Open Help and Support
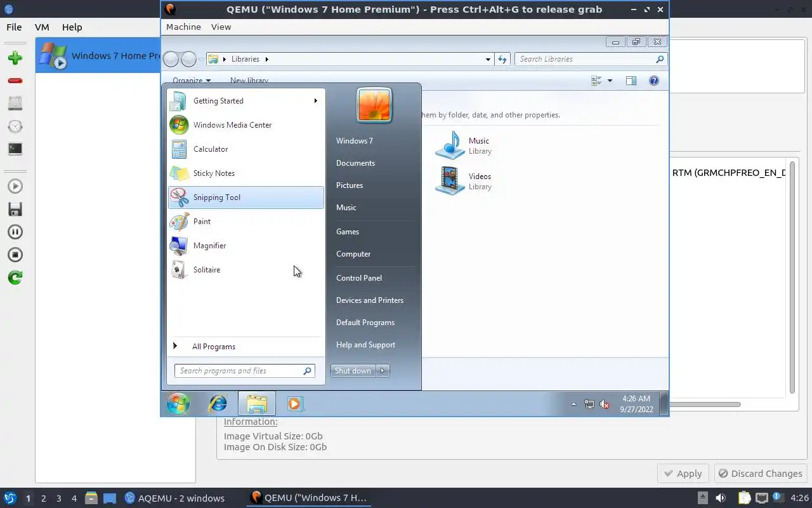Screen dimensions: 812x508 click(x=365, y=345)
